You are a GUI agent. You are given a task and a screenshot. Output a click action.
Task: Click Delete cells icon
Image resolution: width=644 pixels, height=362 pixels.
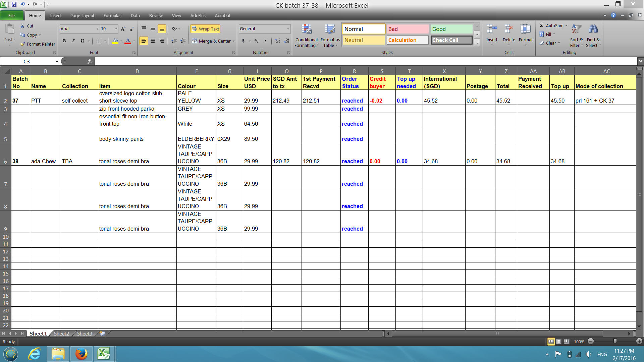click(508, 29)
